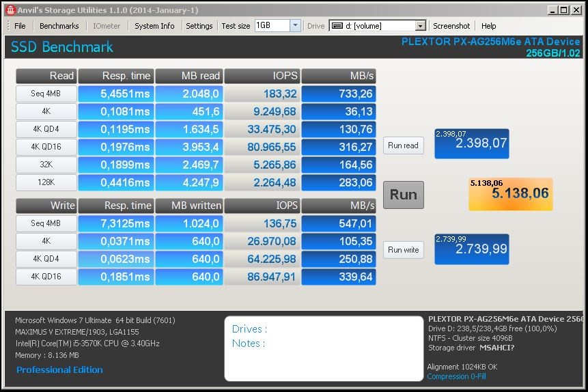Click the Read 4K QD4 test button
This screenshot has height=392, width=588.
click(46, 128)
